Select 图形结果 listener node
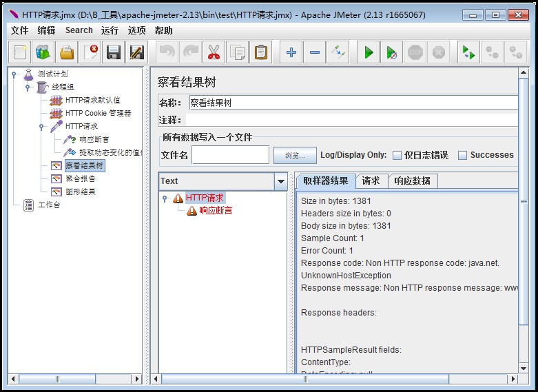The width and height of the screenshot is (538, 392). point(81,192)
